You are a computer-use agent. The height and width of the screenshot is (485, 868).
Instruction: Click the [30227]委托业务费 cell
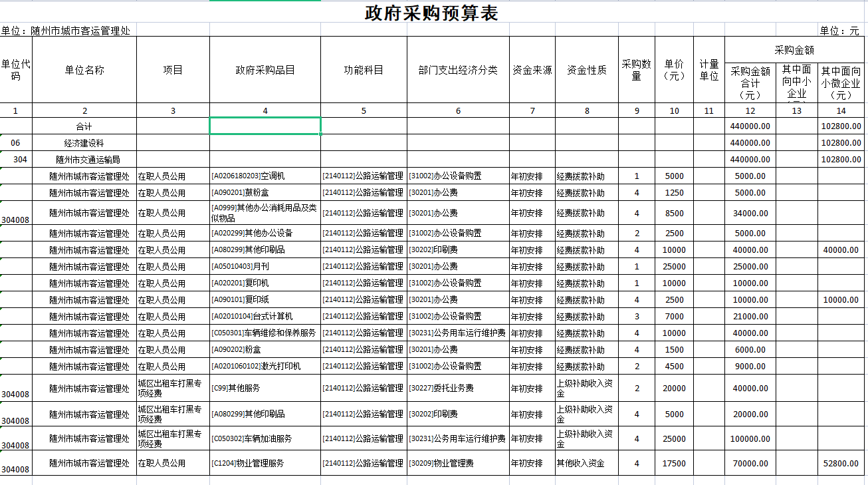click(x=458, y=388)
